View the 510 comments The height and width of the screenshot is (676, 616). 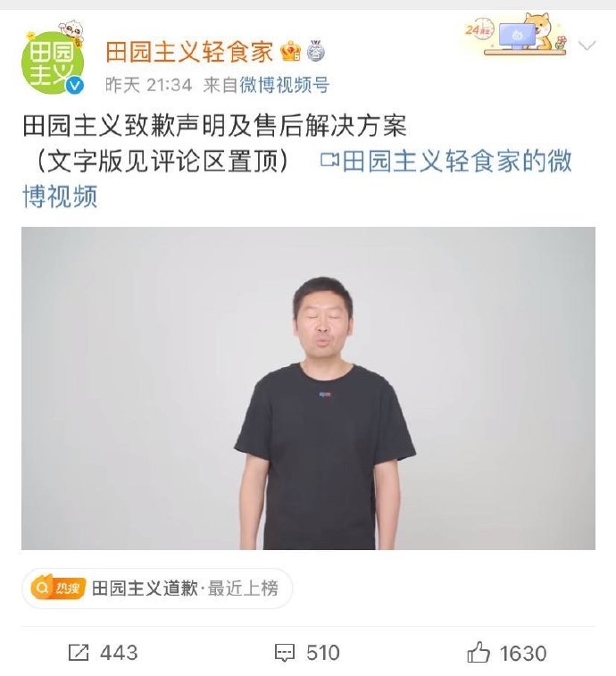point(323,653)
